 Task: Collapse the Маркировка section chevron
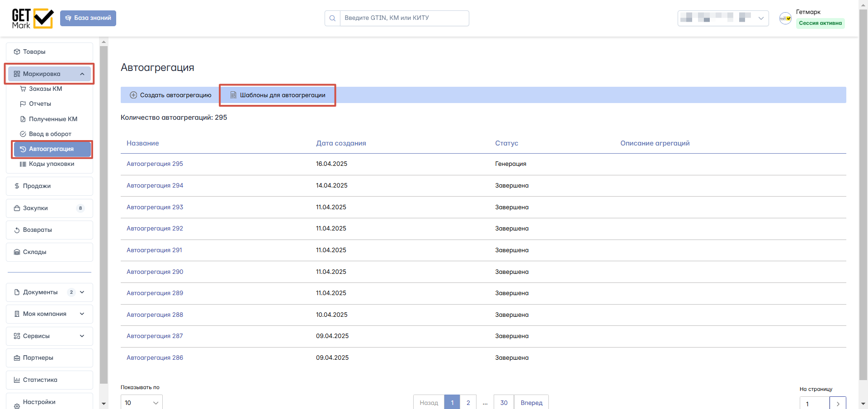tap(82, 74)
